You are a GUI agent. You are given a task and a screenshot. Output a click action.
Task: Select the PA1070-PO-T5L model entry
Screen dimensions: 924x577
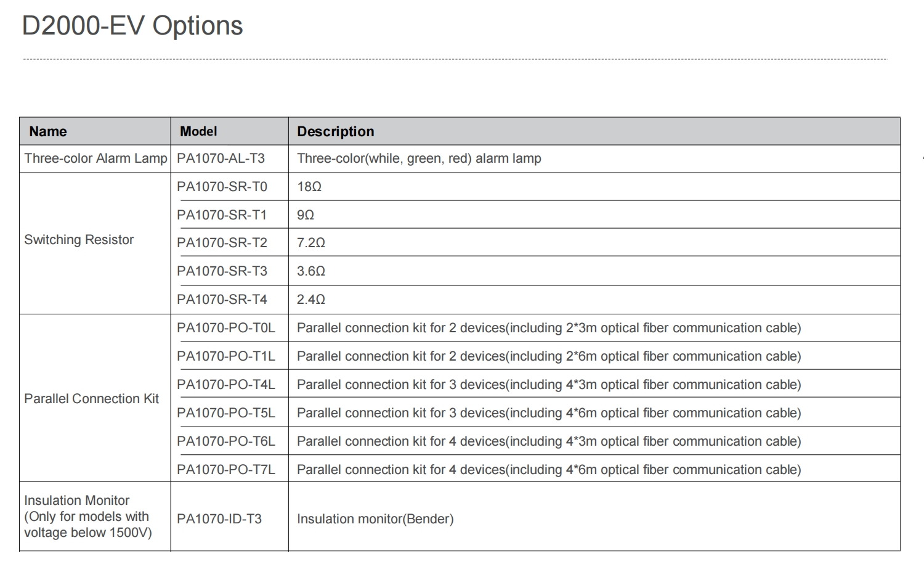click(x=226, y=413)
